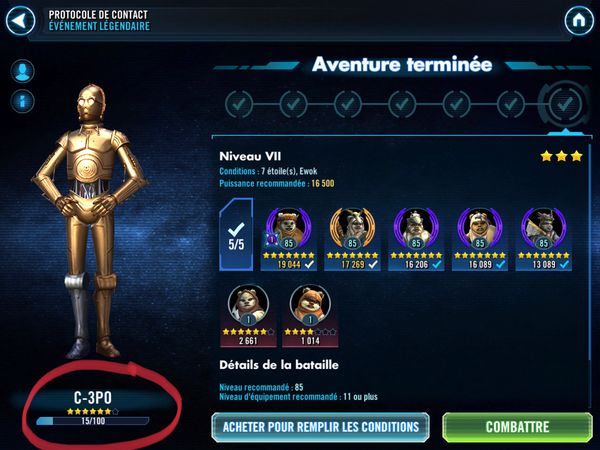The image size is (600, 450).
Task: Select the Ewok with 13 089 power
Action: click(x=544, y=238)
